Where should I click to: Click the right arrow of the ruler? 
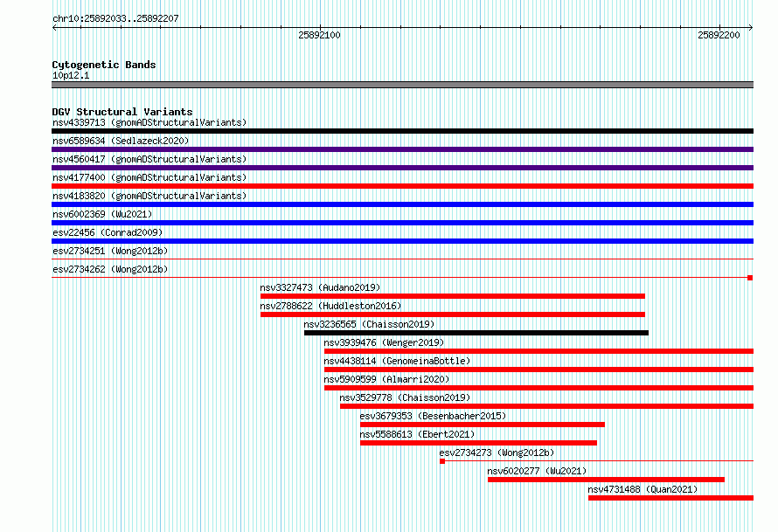(x=751, y=27)
